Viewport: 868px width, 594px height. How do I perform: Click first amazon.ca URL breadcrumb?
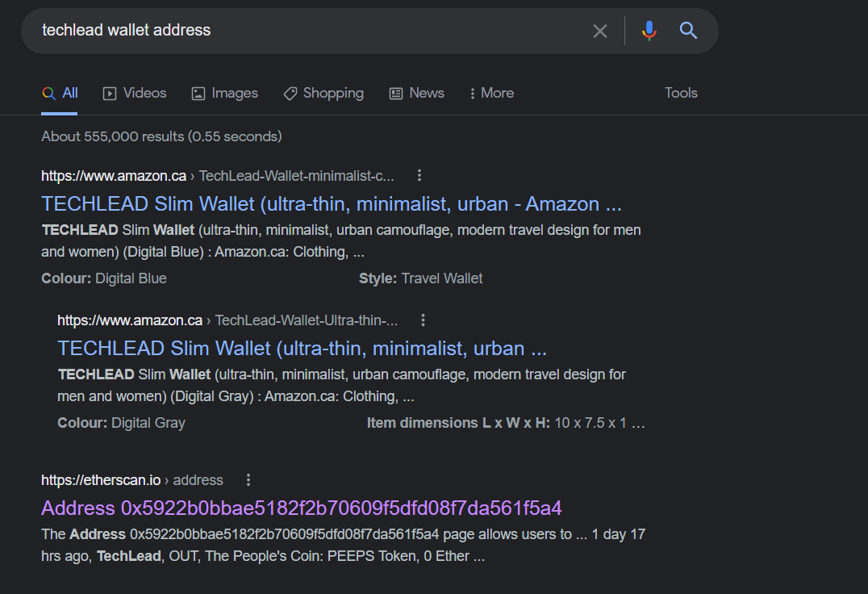click(x=218, y=176)
